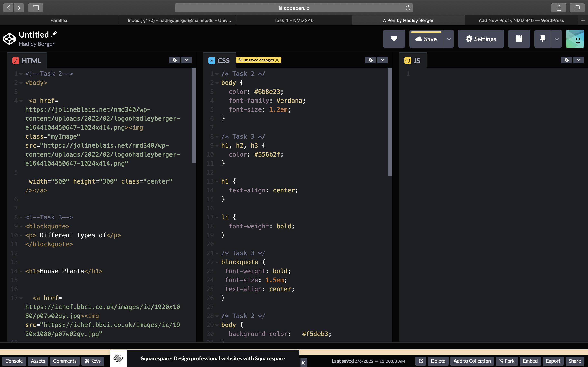
Task: Expand the Save options dropdown arrow
Action: coord(449,39)
